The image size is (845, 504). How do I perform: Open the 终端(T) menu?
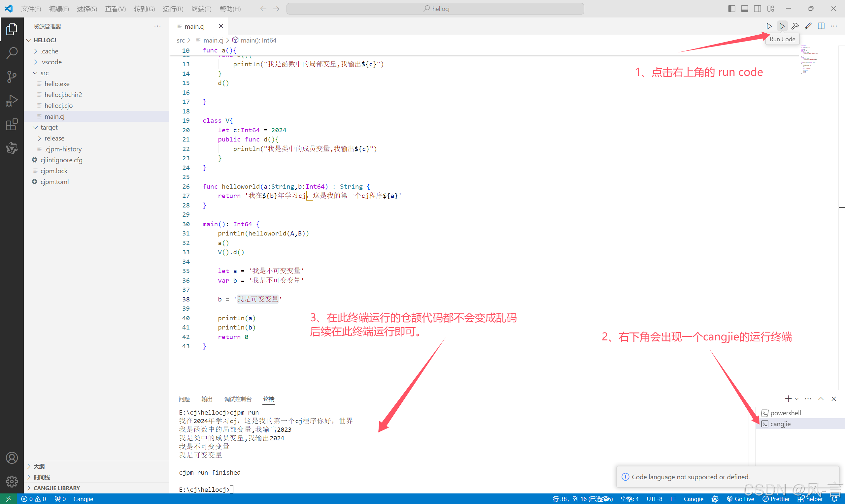201,9
